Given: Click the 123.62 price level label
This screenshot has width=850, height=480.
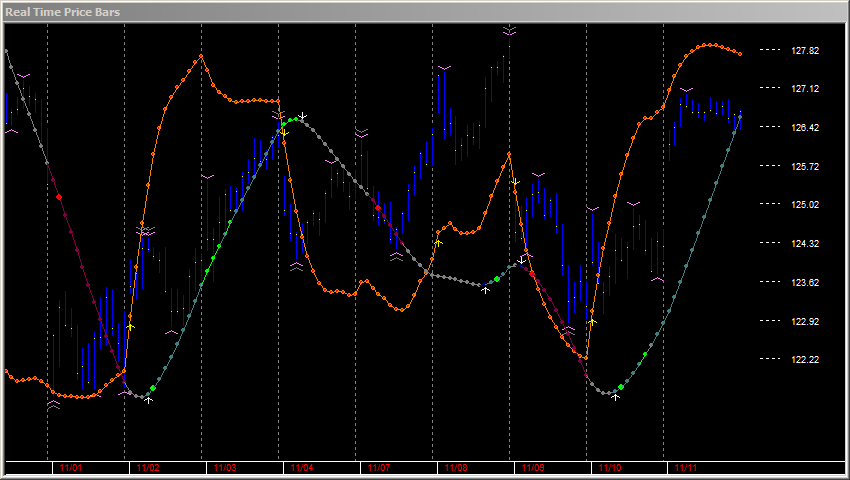Looking at the screenshot, I should (805, 283).
